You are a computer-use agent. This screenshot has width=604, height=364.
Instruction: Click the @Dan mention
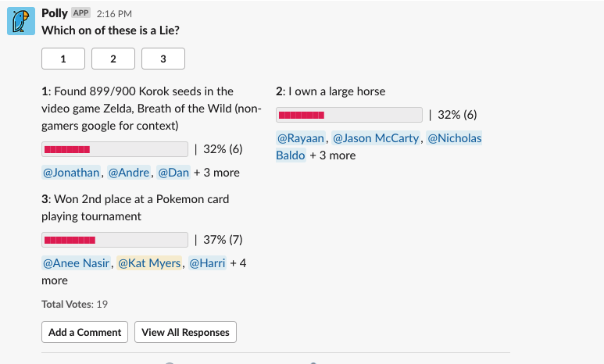point(173,173)
